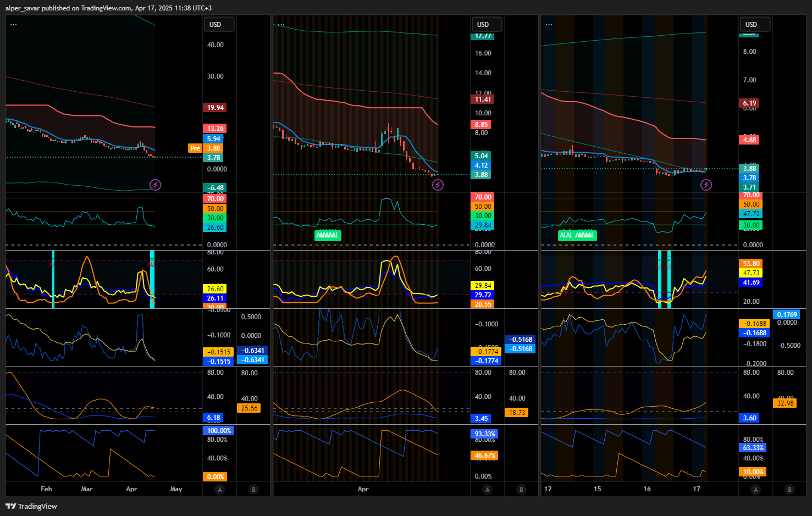The image size is (812, 516).
Task: Click the lightning icon on right chart
Action: 706,185
